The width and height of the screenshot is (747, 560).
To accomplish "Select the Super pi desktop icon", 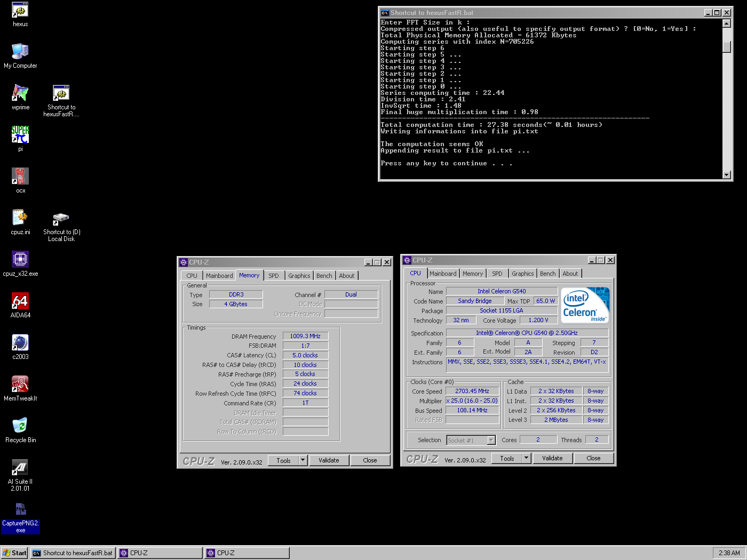I will coord(20,139).
